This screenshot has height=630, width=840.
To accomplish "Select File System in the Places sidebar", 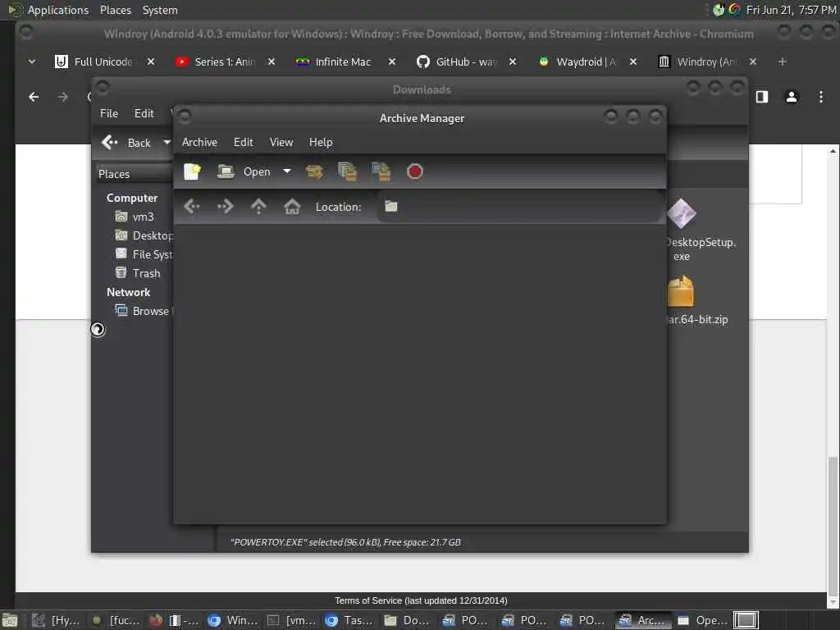I will (x=144, y=254).
